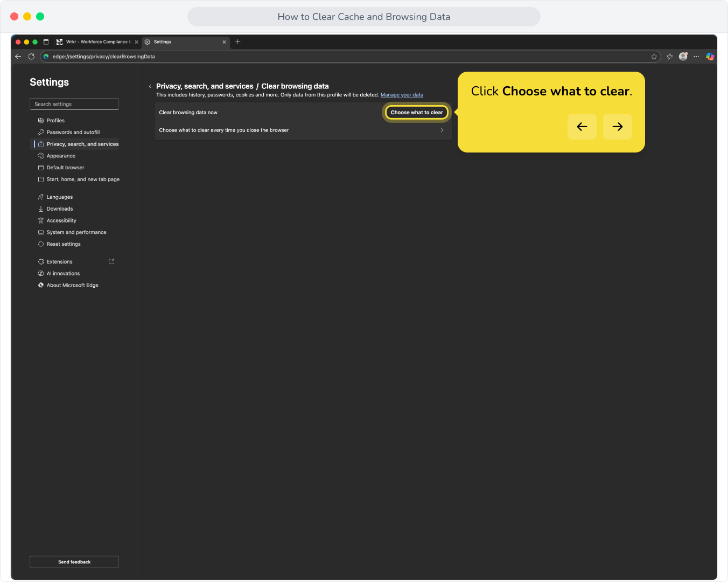Open the Favorites list icon
Screen dimensions: 728x582
coord(670,57)
